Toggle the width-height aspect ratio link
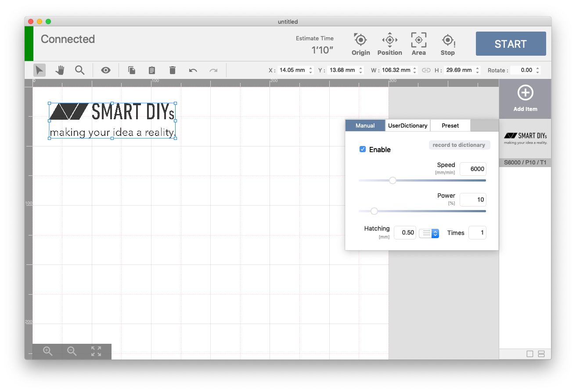Screen dimensions: 576x392 click(426, 70)
